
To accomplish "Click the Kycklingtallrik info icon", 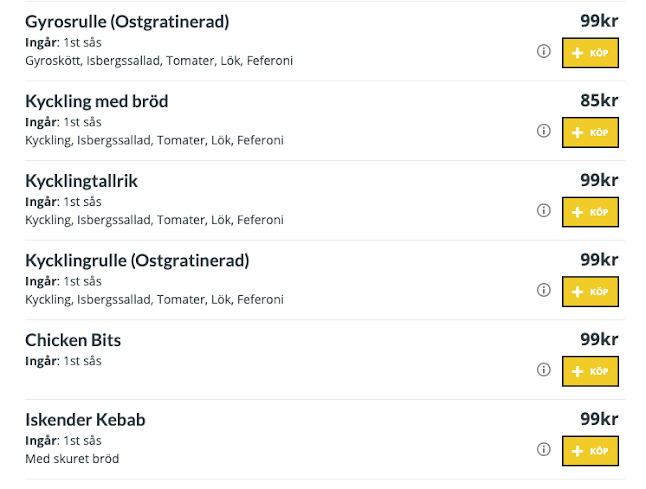I will tap(544, 211).
